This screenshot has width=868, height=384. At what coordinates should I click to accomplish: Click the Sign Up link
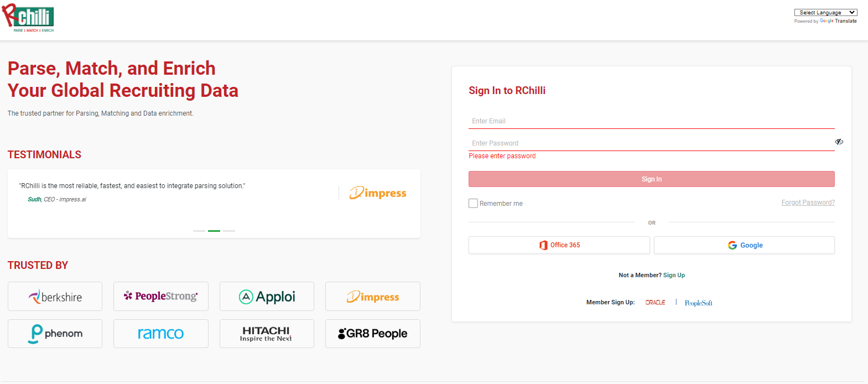pyautogui.click(x=674, y=275)
